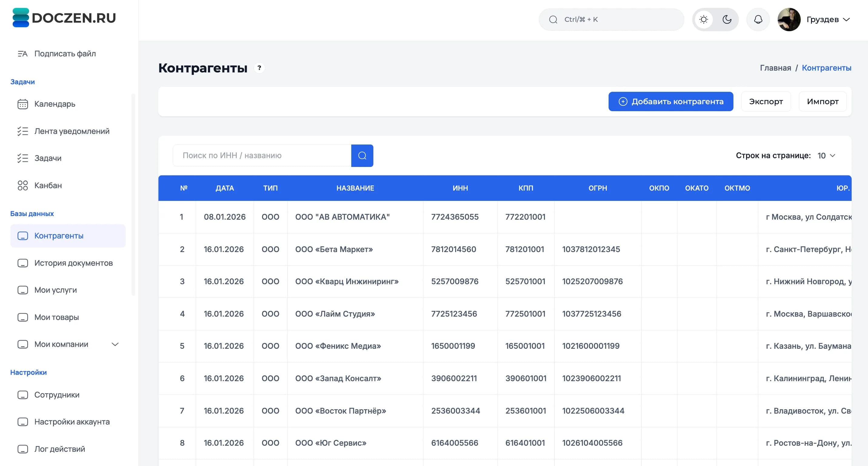The width and height of the screenshot is (868, 466).
Task: Click the Мои товары sidebar icon
Action: tap(22, 318)
